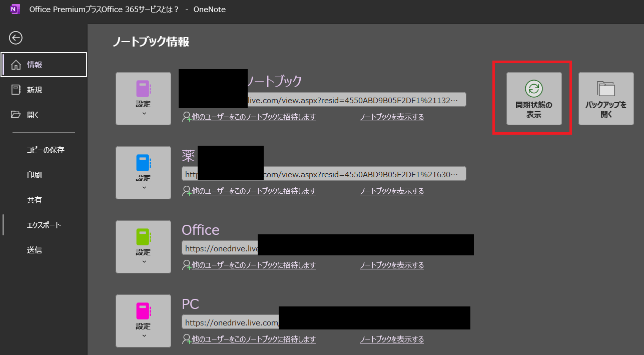This screenshot has height=355, width=644.
Task: Click the home icon beside 情報
Action: click(x=16, y=65)
